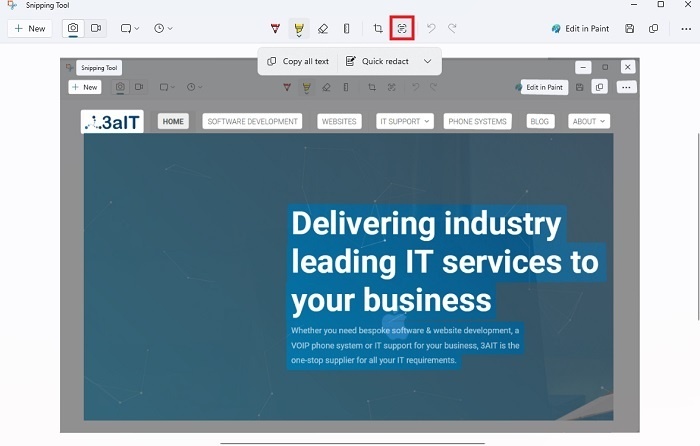Open the delay timer dropdown
Viewport: 700px width, 446px height.
[x=163, y=29]
